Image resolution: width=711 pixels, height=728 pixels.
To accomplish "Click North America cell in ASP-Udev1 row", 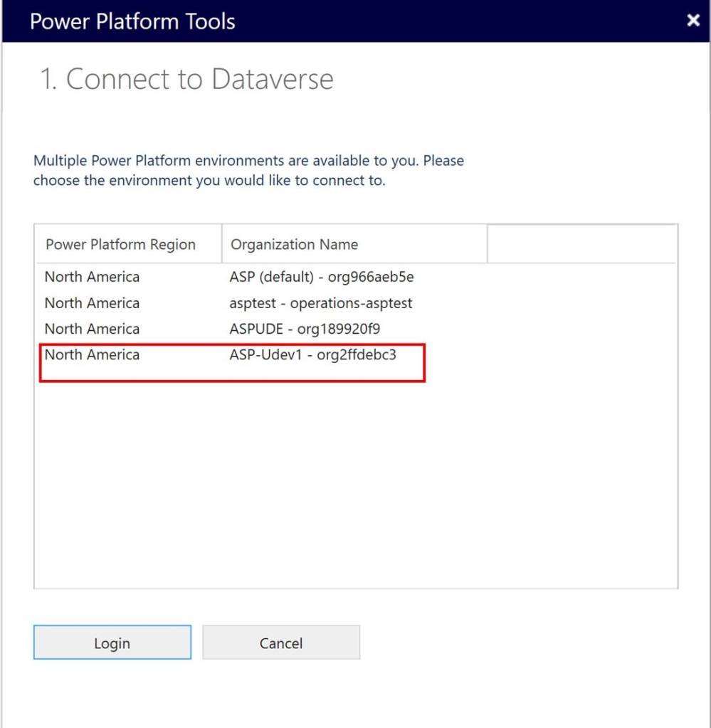I will [x=92, y=354].
